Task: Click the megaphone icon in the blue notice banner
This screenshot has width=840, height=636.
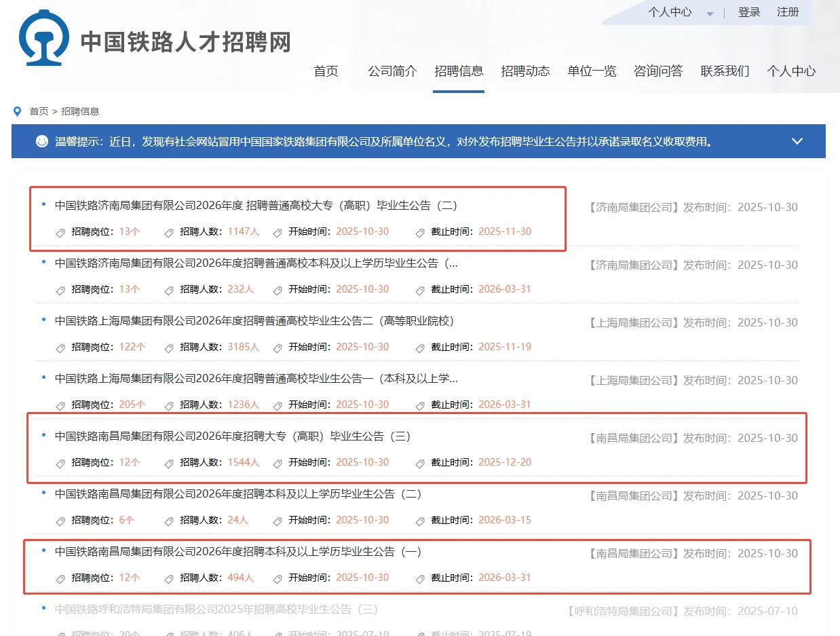Action: [42, 141]
